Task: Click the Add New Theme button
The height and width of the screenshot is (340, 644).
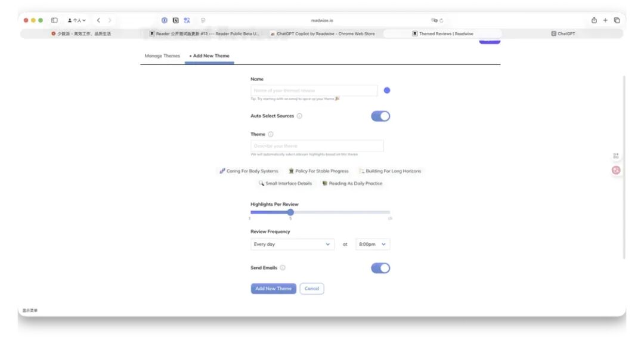Action: [x=274, y=289]
